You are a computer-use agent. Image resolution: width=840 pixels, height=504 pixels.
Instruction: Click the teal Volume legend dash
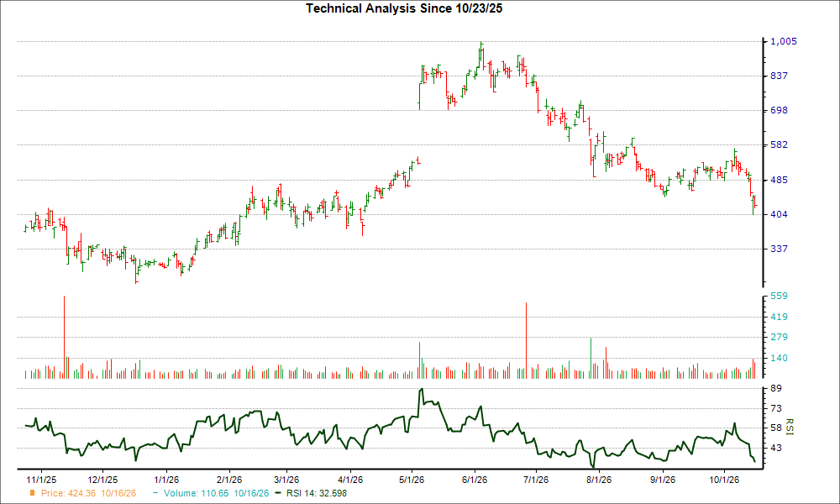[x=155, y=493]
